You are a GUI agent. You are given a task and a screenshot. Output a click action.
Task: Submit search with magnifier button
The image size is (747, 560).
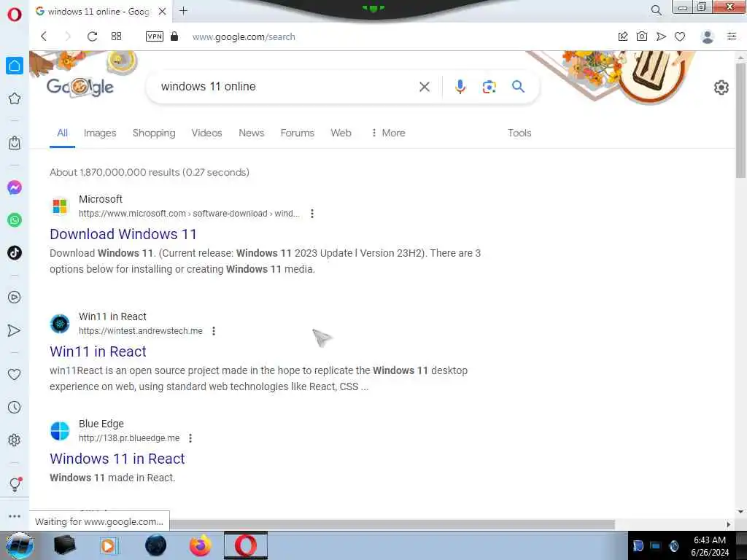click(519, 87)
